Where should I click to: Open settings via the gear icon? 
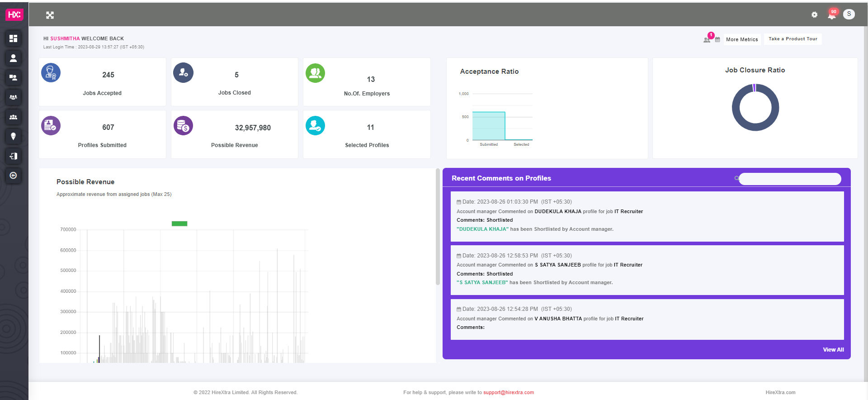pyautogui.click(x=814, y=14)
